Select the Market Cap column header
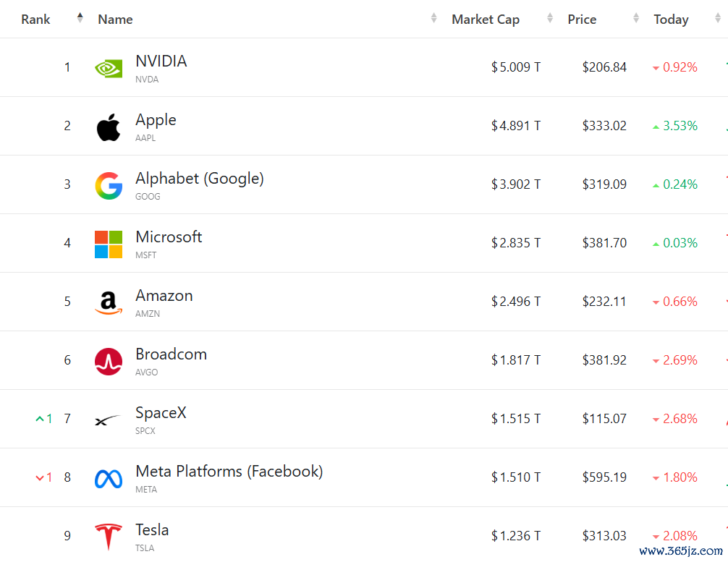 click(486, 20)
